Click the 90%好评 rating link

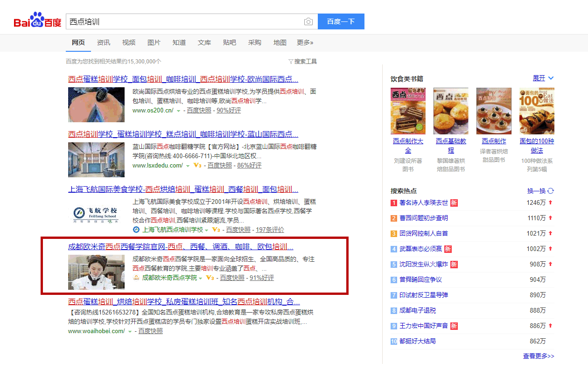pos(229,110)
